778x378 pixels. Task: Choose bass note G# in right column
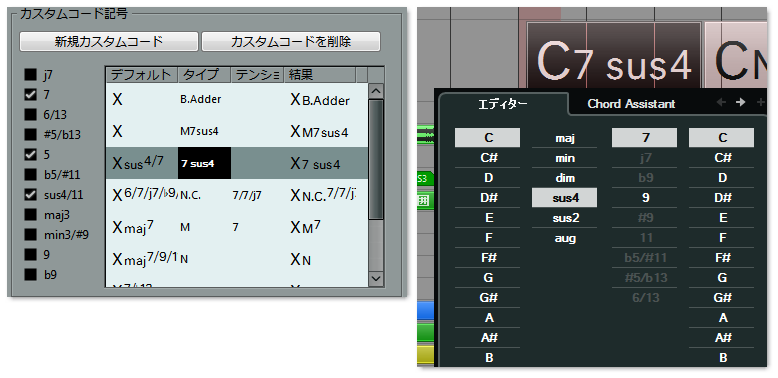point(722,298)
